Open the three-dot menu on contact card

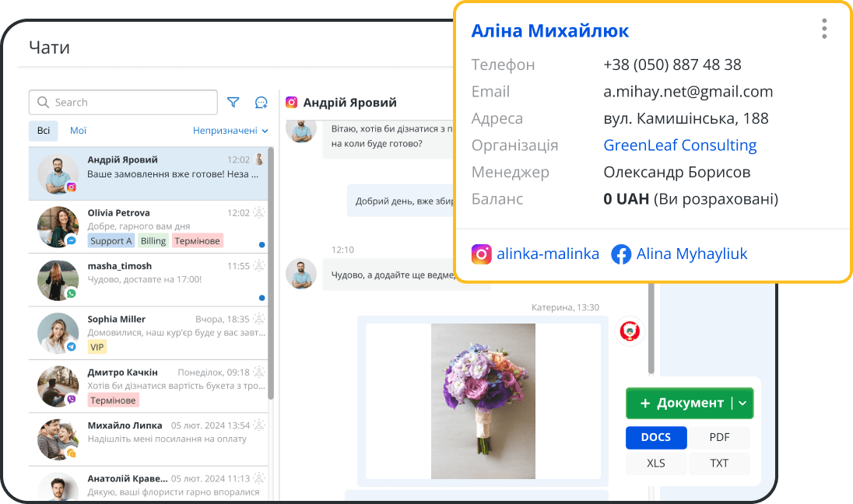[824, 29]
